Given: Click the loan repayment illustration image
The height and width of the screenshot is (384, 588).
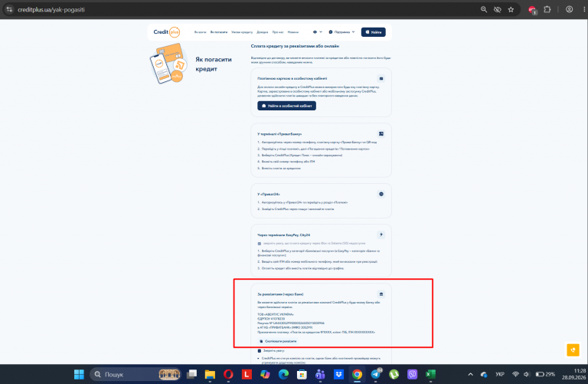Looking at the screenshot, I should coord(168,63).
